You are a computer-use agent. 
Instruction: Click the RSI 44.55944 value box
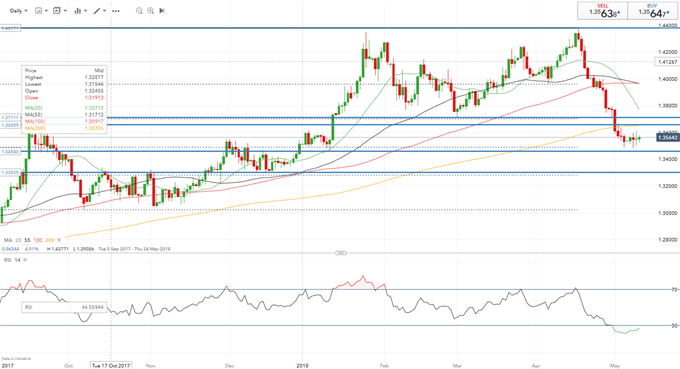[64, 307]
